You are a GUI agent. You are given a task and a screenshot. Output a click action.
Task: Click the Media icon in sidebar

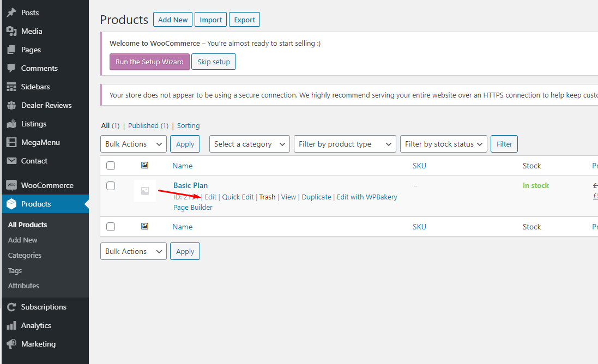(x=11, y=31)
